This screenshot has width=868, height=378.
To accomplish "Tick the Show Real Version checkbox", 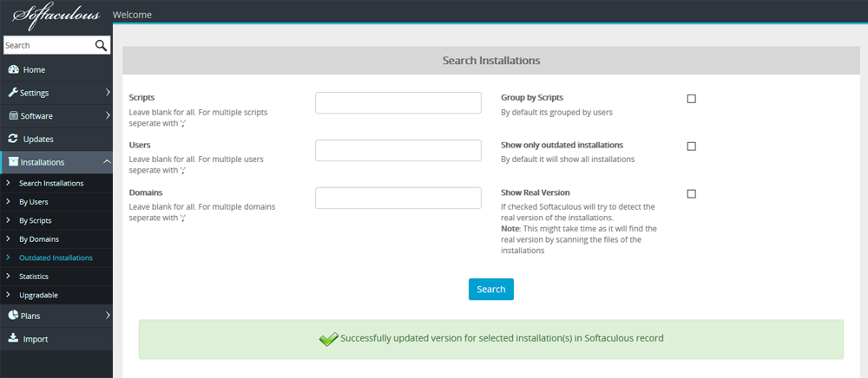I will pyautogui.click(x=691, y=194).
